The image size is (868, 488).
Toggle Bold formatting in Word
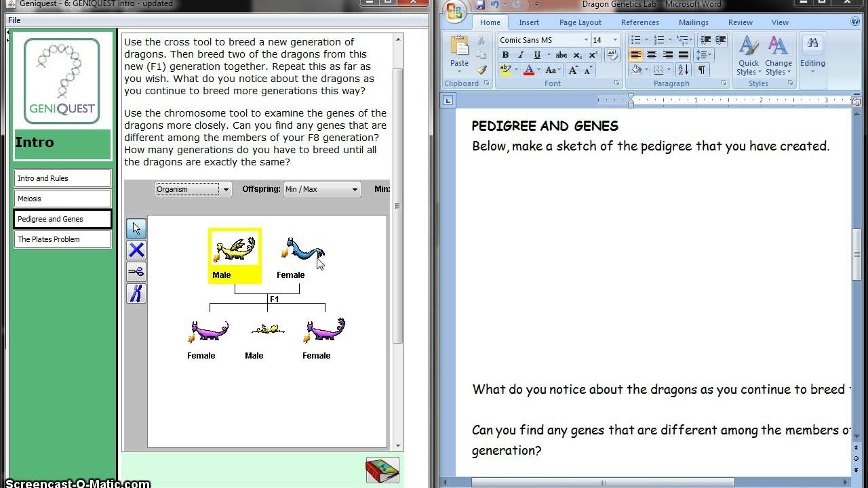click(505, 55)
